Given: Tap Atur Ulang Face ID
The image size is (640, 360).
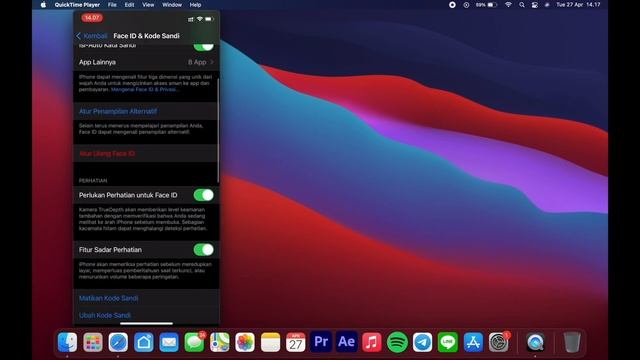Looking at the screenshot, I should click(107, 153).
